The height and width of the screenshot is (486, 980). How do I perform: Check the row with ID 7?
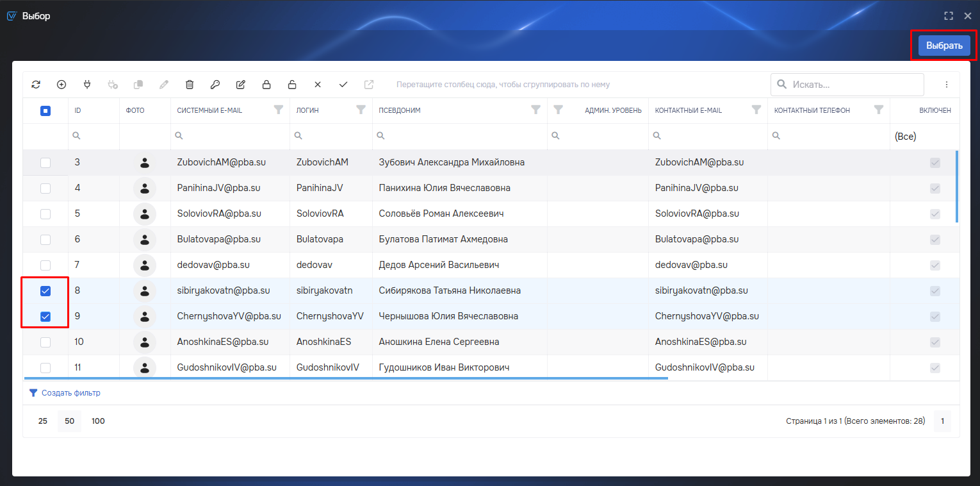point(45,265)
